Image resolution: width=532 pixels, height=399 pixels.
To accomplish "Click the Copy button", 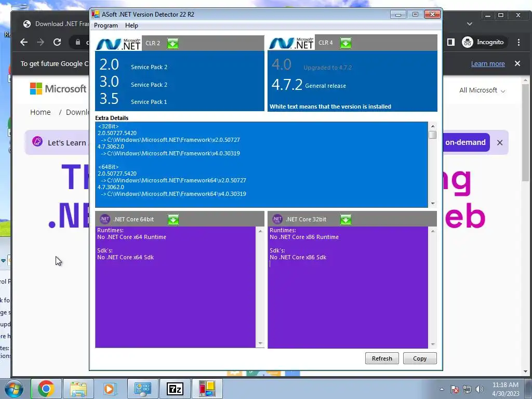I will [x=420, y=358].
